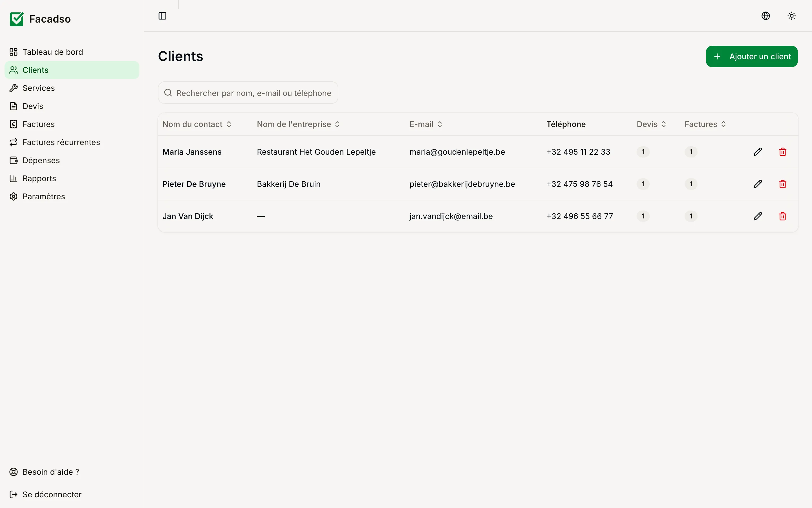Viewport: 812px width, 508px height.
Task: Sort by Devis column header
Action: 651,124
